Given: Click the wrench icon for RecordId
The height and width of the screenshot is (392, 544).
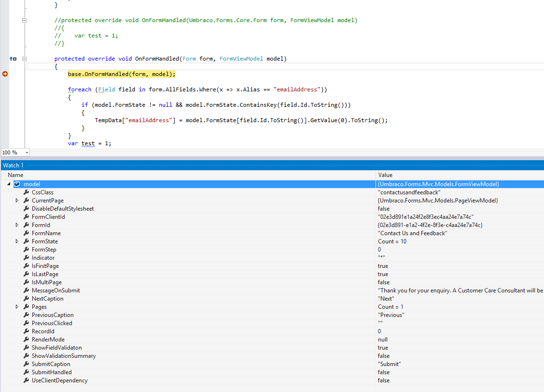Looking at the screenshot, I should (x=26, y=331).
